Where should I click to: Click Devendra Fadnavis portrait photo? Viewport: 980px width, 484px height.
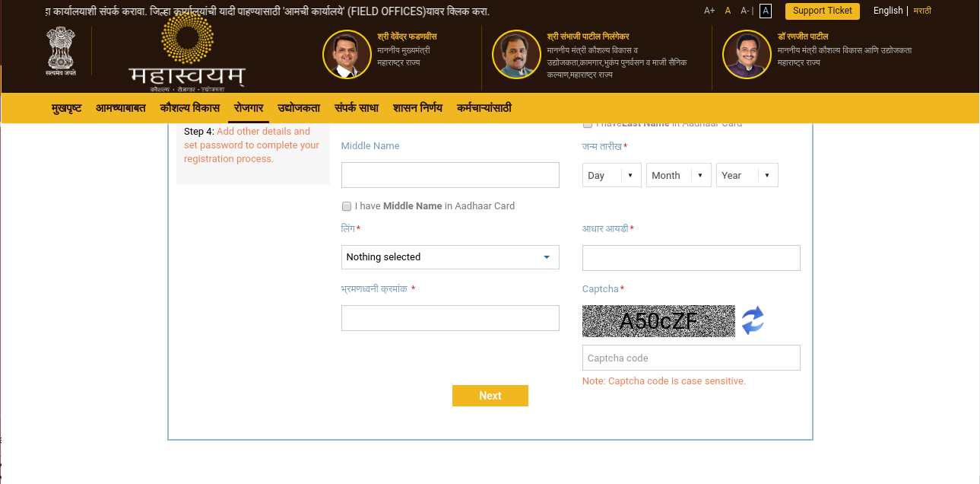(347, 55)
